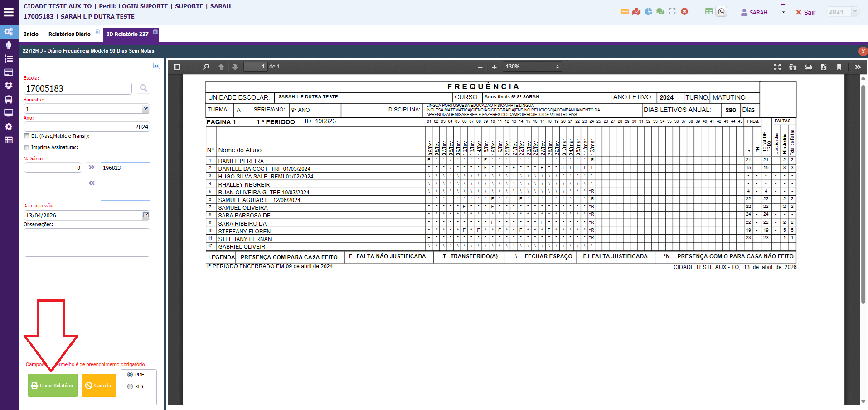
Task: Switch to the Relatórios Diário tab
Action: pos(69,34)
